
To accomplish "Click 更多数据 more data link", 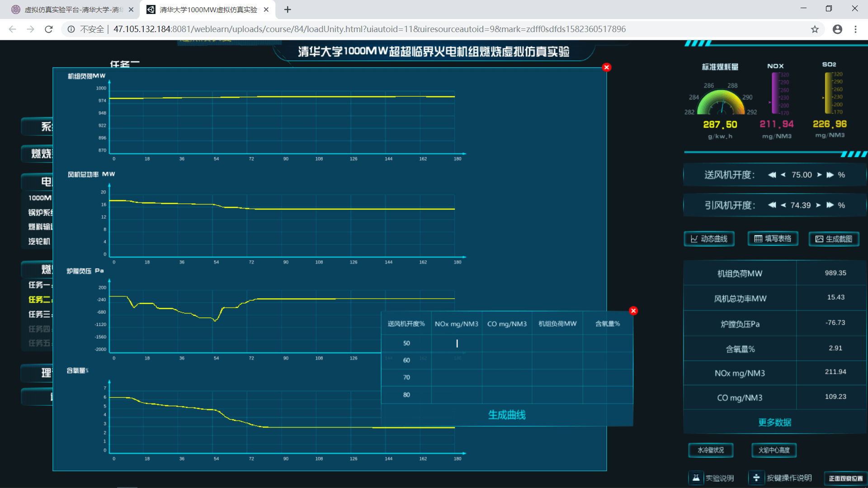I will pos(774,422).
